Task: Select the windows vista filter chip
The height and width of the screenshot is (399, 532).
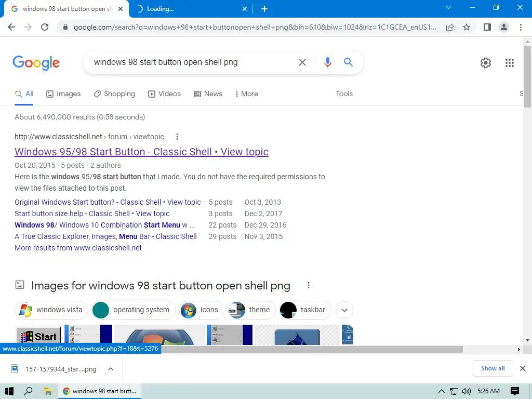Action: pyautogui.click(x=51, y=310)
